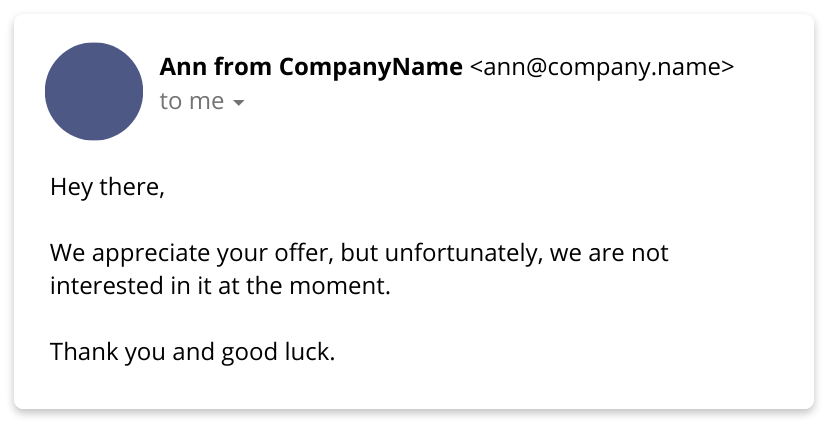Click the word "moment" in the message
828x423 pixels.
point(336,286)
